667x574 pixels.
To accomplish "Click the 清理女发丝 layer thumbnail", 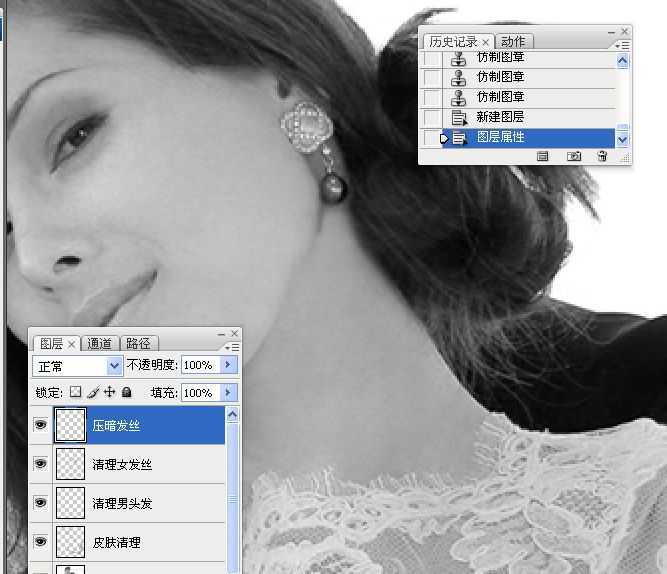I will 70,464.
